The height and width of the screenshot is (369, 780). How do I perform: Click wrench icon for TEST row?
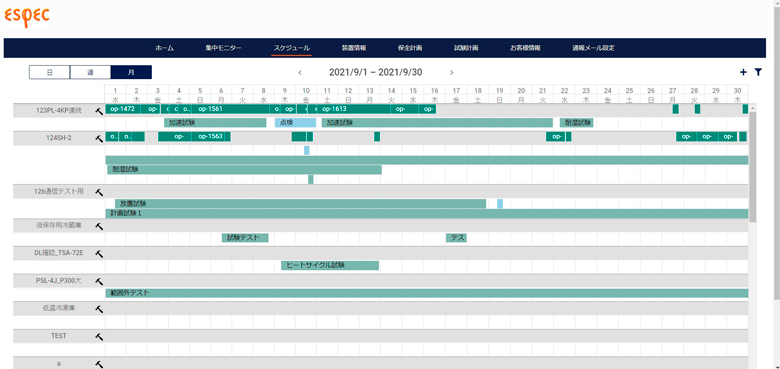click(99, 337)
